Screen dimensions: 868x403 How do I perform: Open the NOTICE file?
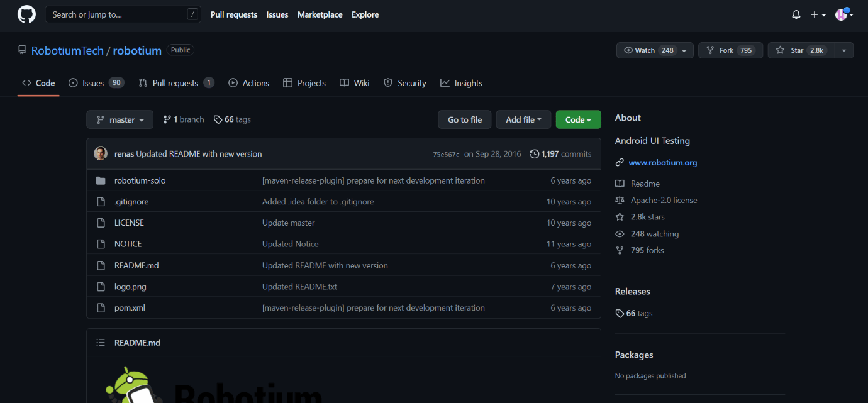pos(128,244)
